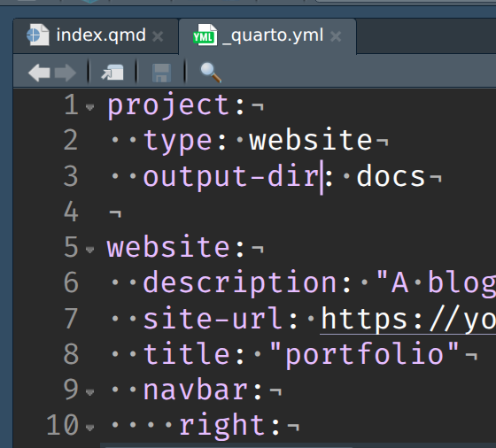Collapse the project: section on line 1
Viewport: 496px width, 448px height.
[x=89, y=107]
